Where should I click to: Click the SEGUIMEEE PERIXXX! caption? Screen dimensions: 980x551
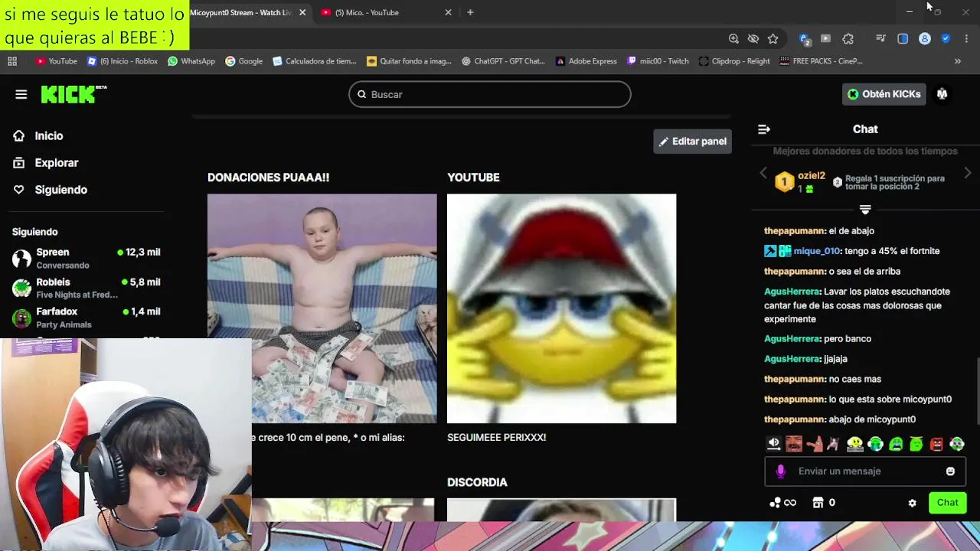[x=496, y=438]
